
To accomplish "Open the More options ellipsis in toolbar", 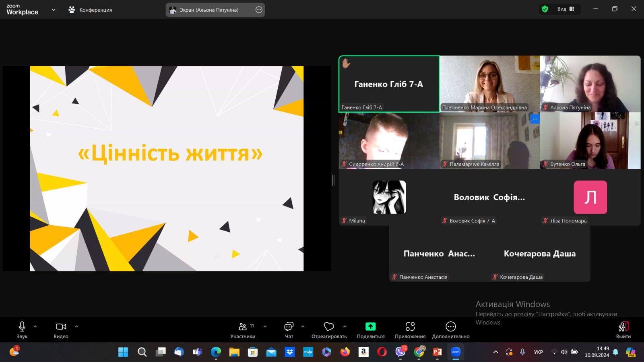I will click(x=451, y=330).
